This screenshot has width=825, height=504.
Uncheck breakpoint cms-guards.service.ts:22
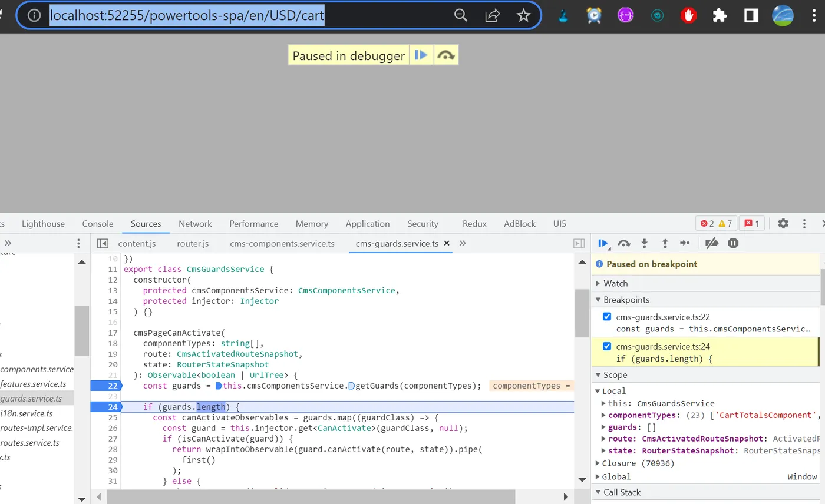(607, 317)
